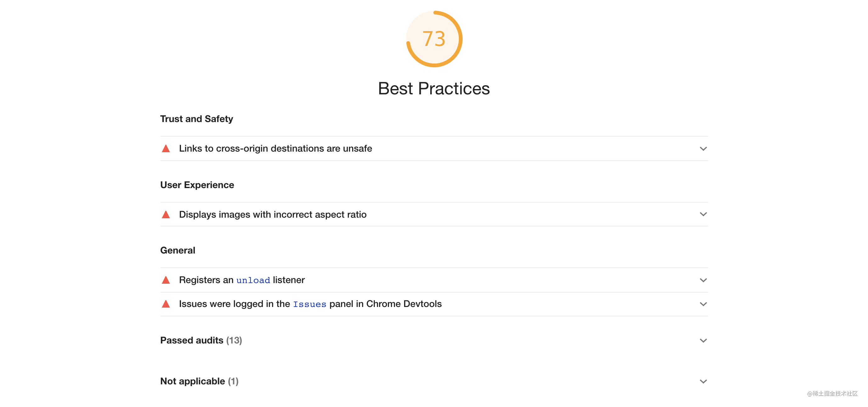Expand the incorrect aspect ratio audit chevron
868x407 pixels.
703,214
